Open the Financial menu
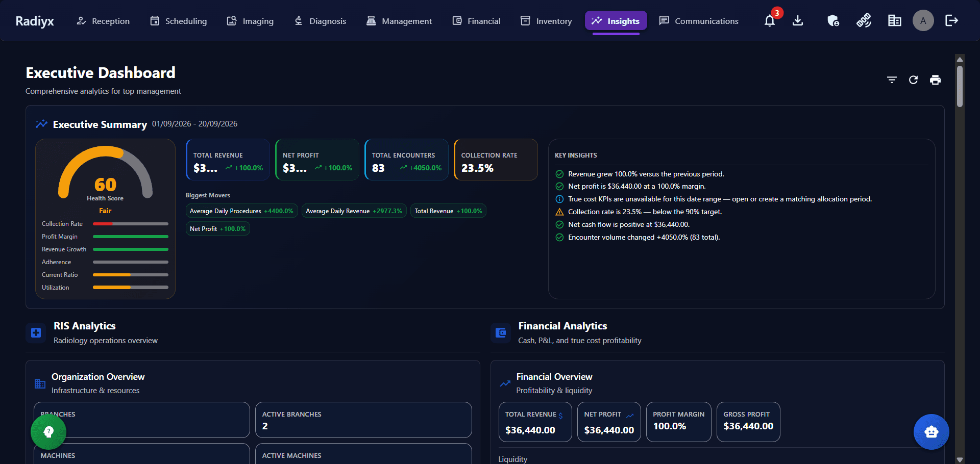980x464 pixels. coord(477,21)
